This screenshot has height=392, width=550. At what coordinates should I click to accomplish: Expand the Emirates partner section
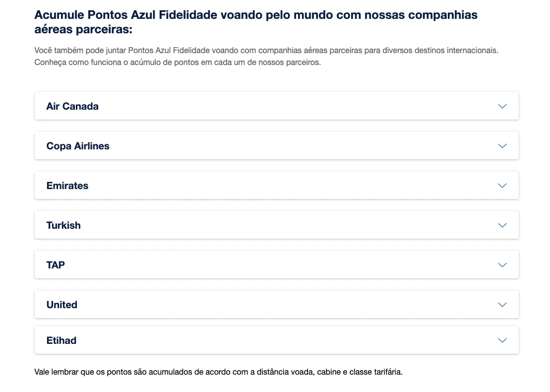point(276,185)
